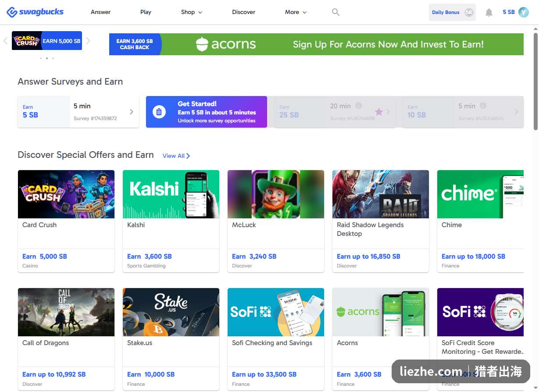The width and height of the screenshot is (539, 392).
Task: Click the Acorns sign up banner
Action: click(x=316, y=44)
